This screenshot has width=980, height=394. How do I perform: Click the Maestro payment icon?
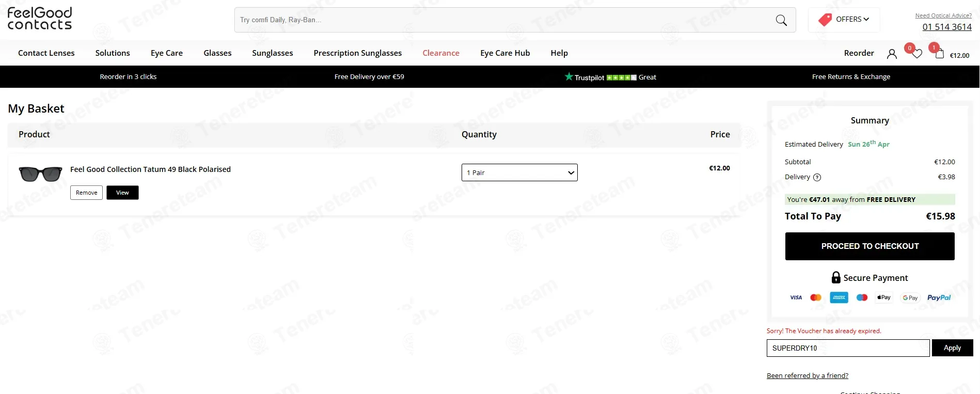[862, 297]
